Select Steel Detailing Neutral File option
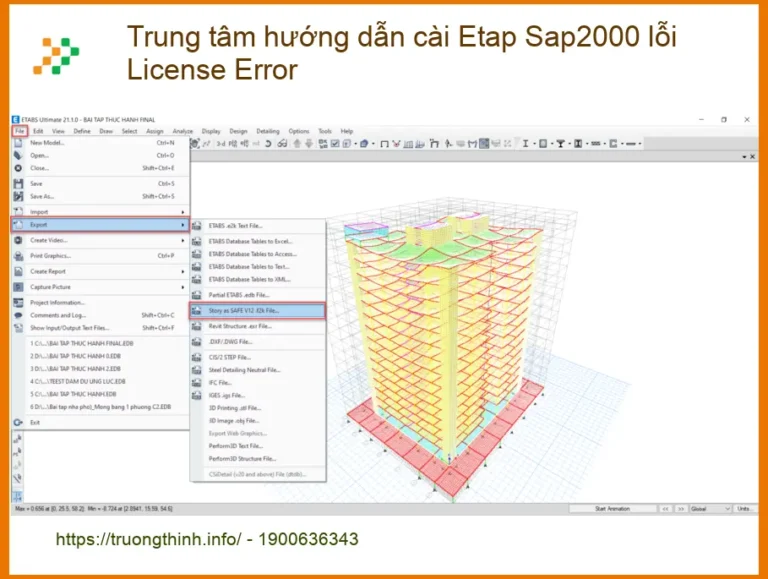The height and width of the screenshot is (579, 768). [x=258, y=370]
